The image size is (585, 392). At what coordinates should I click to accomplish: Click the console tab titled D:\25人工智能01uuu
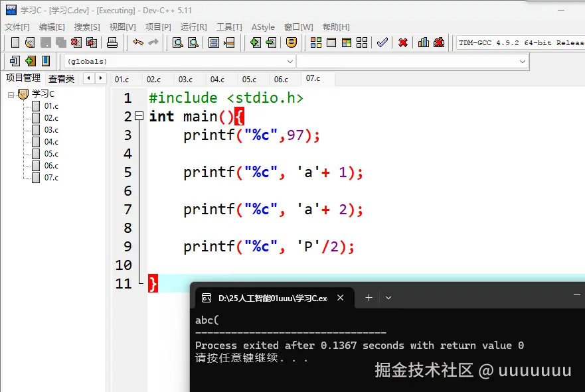click(x=273, y=298)
